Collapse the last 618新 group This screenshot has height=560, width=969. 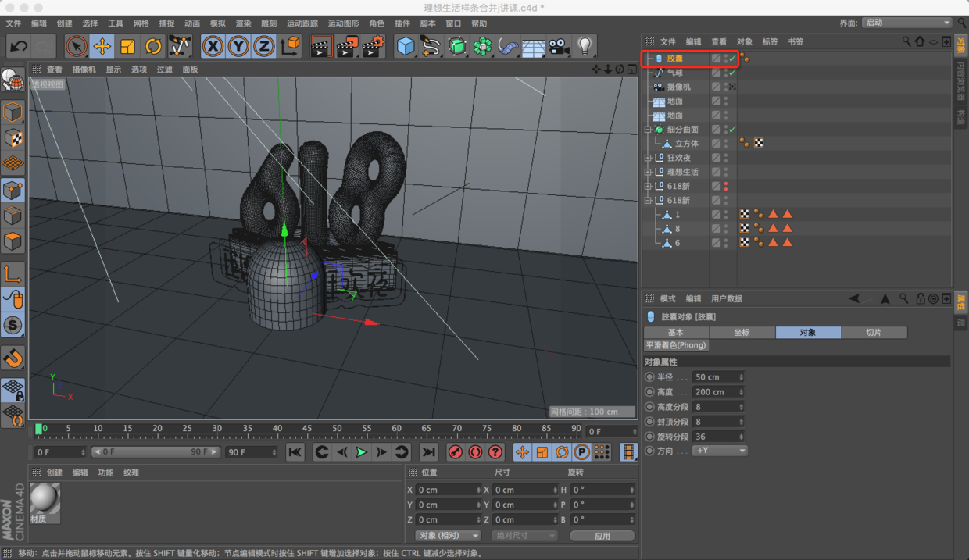648,201
